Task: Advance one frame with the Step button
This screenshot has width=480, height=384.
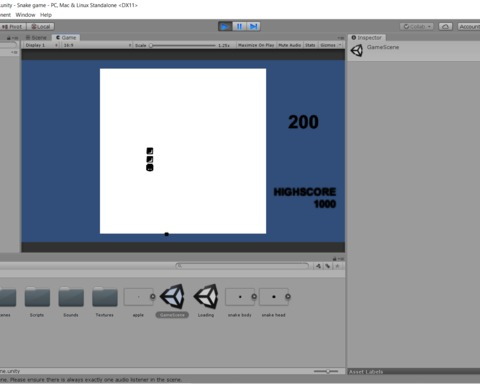Action: click(x=253, y=26)
